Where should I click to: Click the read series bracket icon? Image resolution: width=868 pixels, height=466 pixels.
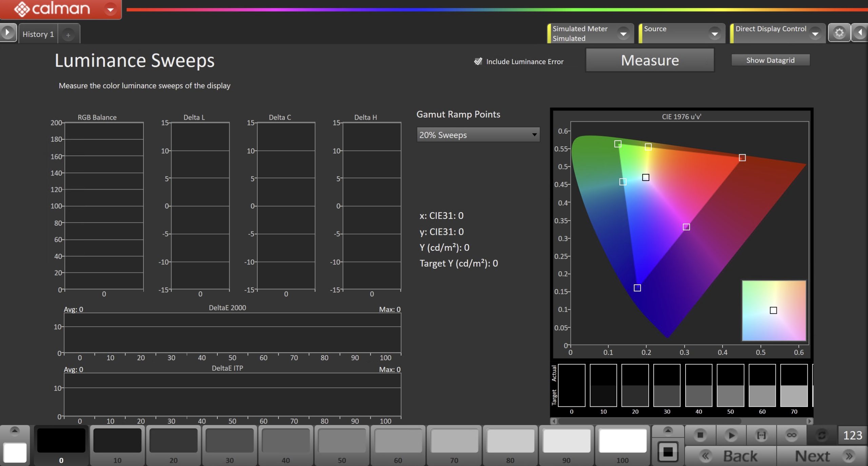coord(762,435)
